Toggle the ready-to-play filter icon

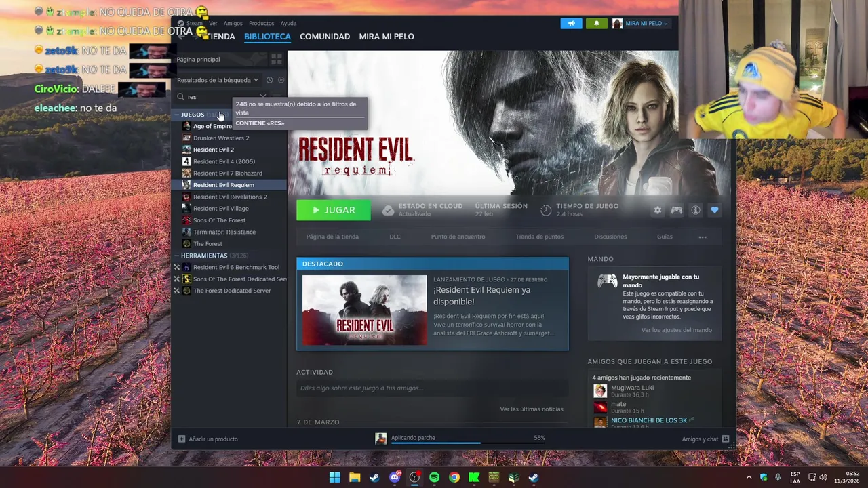pyautogui.click(x=281, y=80)
